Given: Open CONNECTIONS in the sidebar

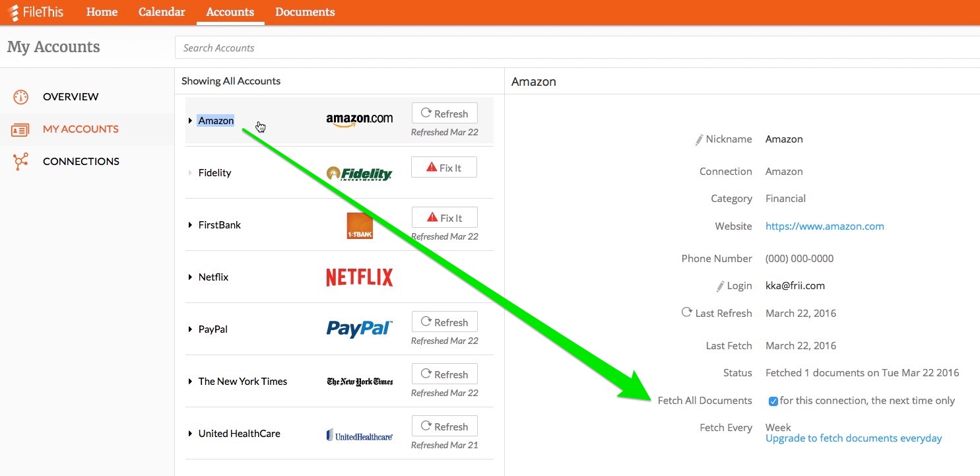Looking at the screenshot, I should 81,162.
